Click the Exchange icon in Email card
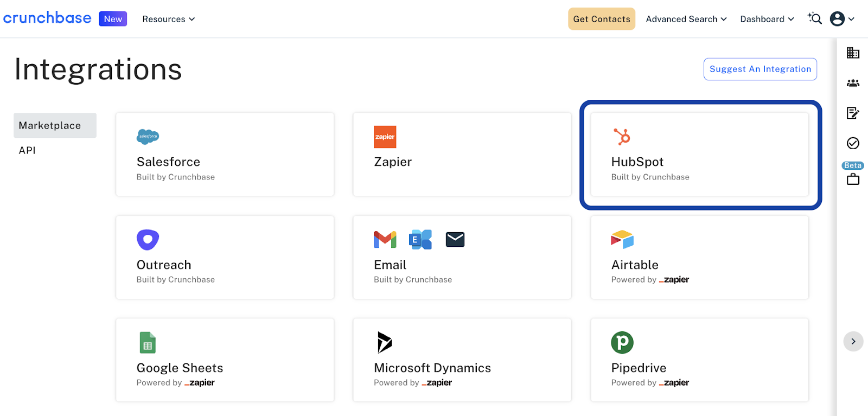 (x=420, y=239)
